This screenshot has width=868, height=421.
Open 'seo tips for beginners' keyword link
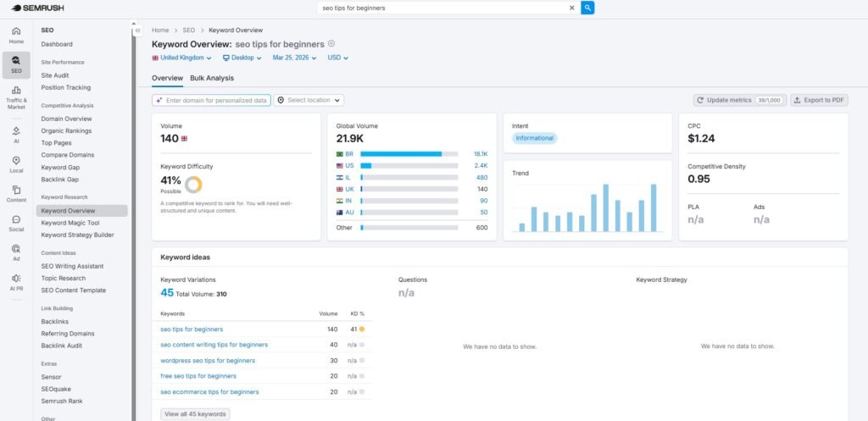[x=192, y=330]
